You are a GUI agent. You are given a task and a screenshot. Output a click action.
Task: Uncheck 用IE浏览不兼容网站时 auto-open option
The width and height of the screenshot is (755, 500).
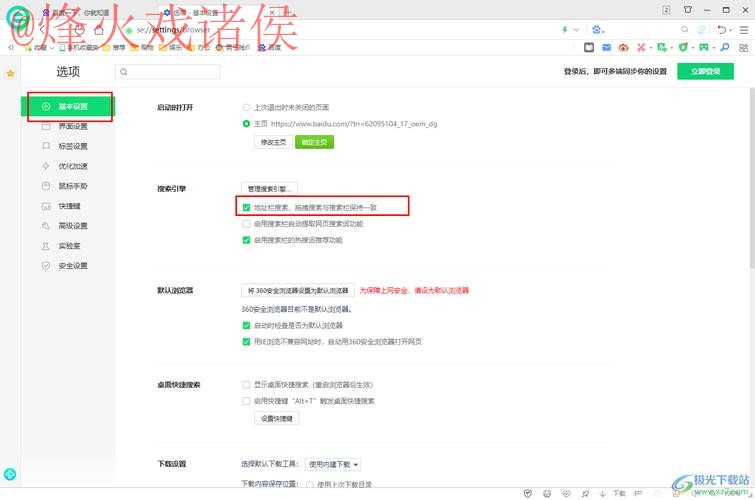click(246, 342)
